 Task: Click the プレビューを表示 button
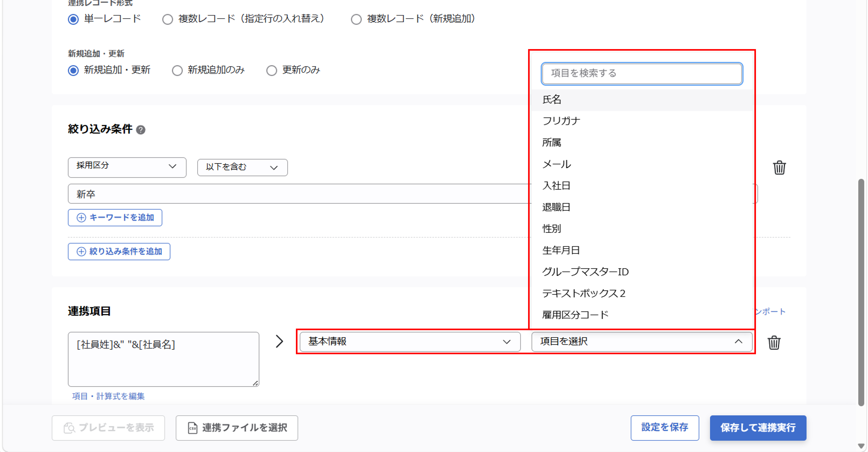point(108,428)
